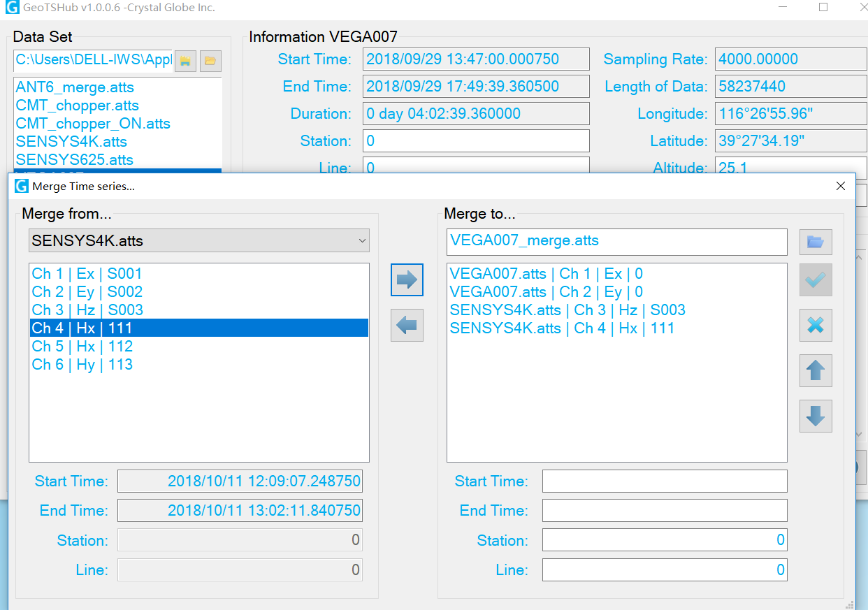Select VEGA007.atts | Ch 1 | Ex | 0 row
Viewport: 868px width, 610px height.
pyautogui.click(x=617, y=274)
